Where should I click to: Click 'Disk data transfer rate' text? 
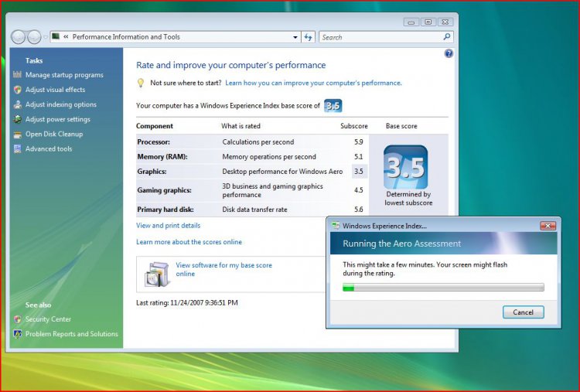pos(254,210)
